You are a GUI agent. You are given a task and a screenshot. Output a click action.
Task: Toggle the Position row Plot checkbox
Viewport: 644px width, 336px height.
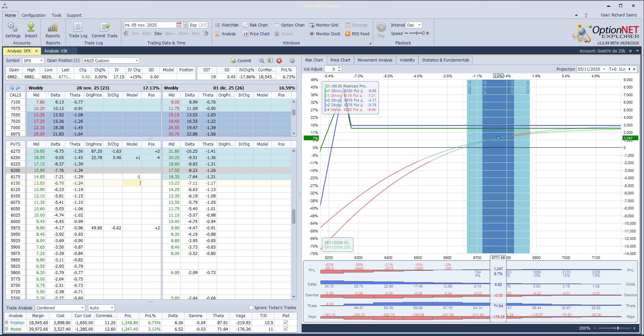coord(286,323)
